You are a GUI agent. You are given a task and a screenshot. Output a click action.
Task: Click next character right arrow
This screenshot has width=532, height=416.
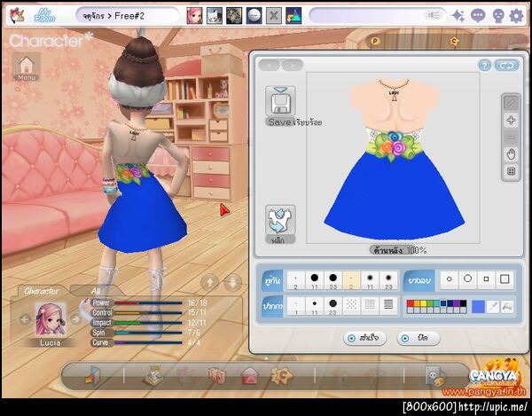76,319
